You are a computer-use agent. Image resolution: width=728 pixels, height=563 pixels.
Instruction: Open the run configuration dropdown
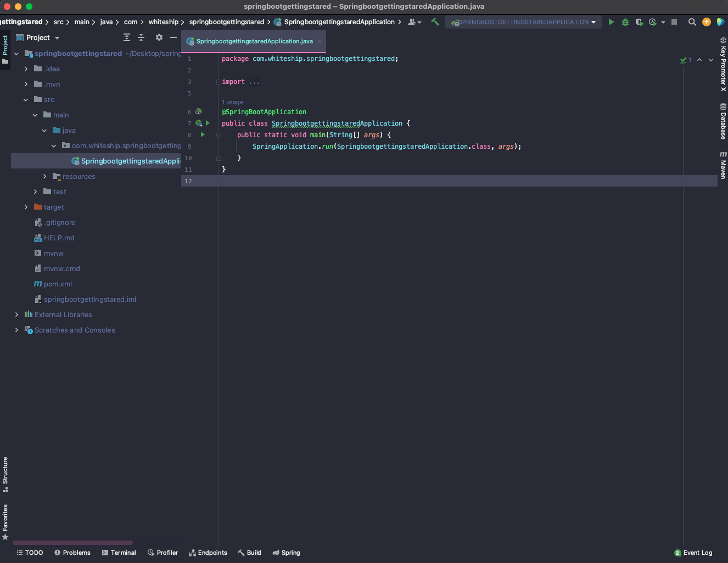pyautogui.click(x=523, y=22)
